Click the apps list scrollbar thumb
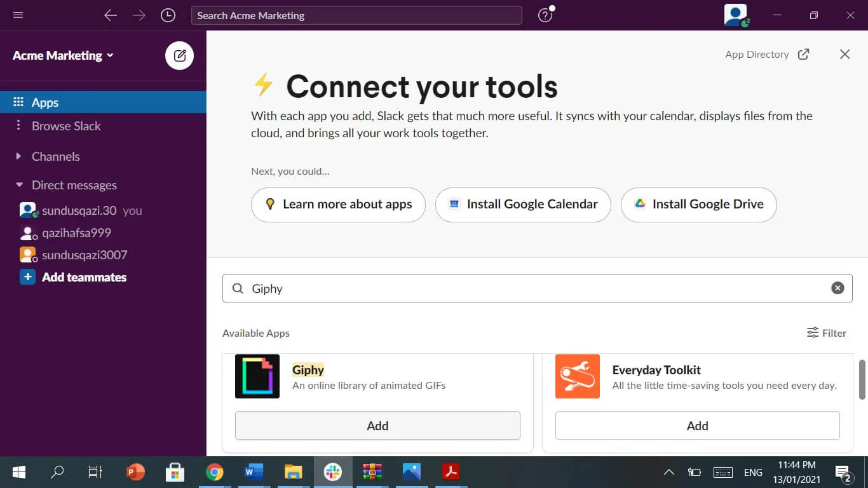 tap(862, 379)
